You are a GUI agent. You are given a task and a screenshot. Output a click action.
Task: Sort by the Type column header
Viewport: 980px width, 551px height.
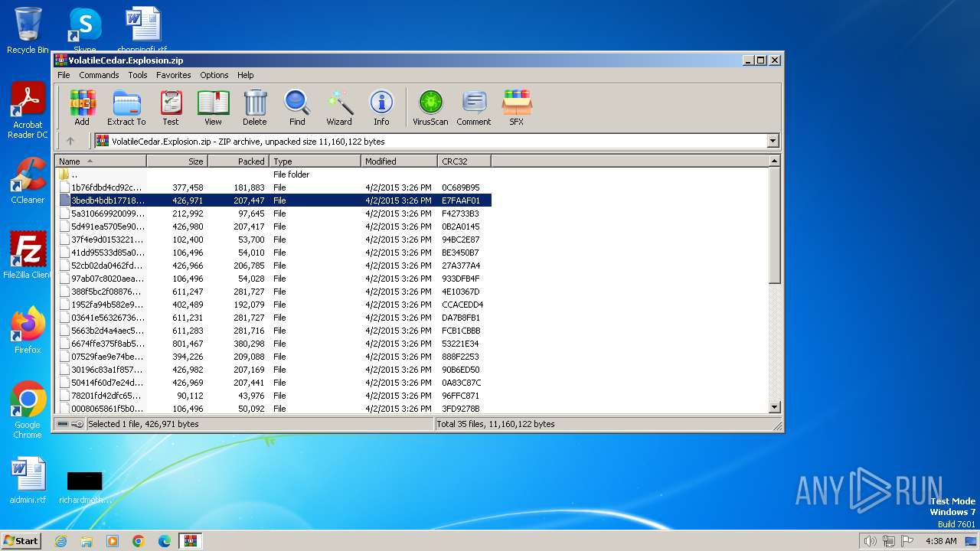[x=315, y=161]
